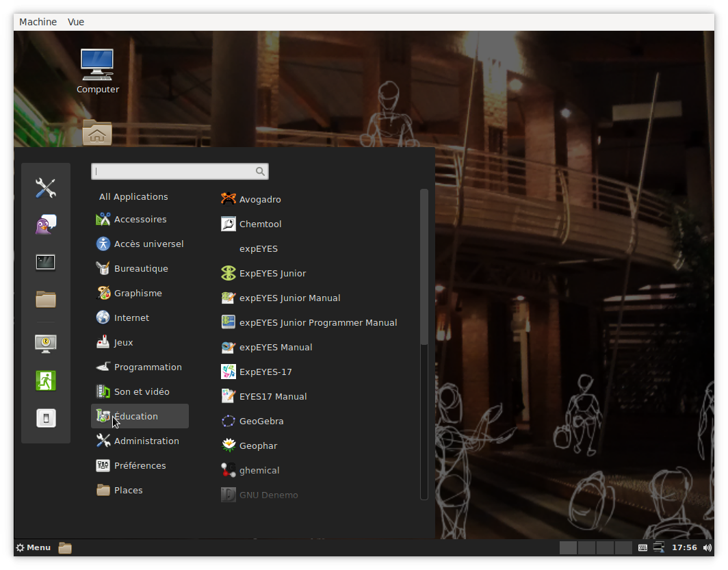The width and height of the screenshot is (728, 570).
Task: Click the ExpEYES Junior green icon
Action: coord(228,273)
